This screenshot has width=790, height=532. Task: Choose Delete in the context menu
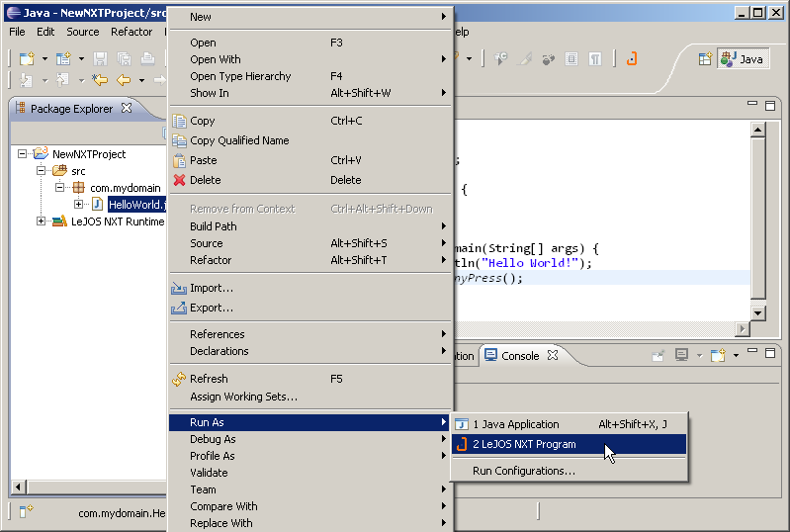point(309,180)
